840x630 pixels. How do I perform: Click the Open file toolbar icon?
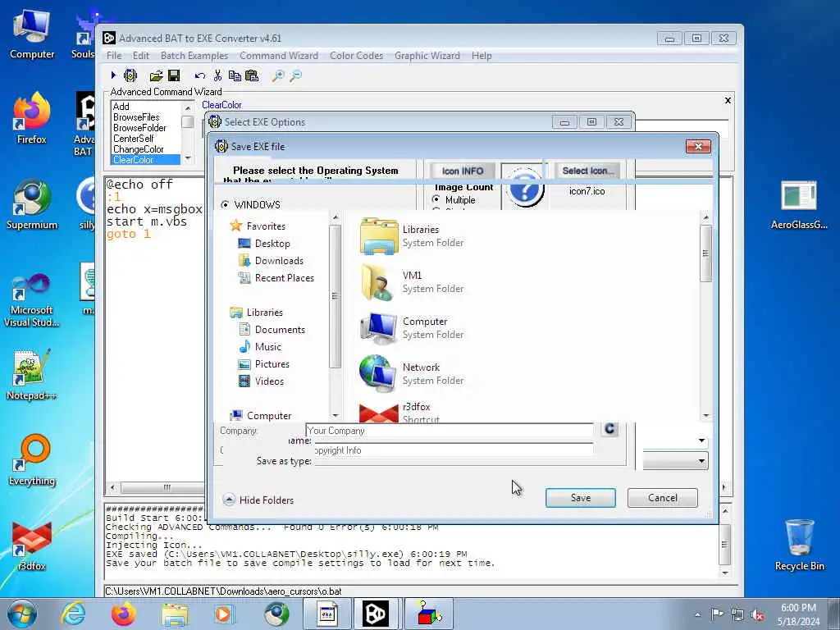tap(156, 75)
